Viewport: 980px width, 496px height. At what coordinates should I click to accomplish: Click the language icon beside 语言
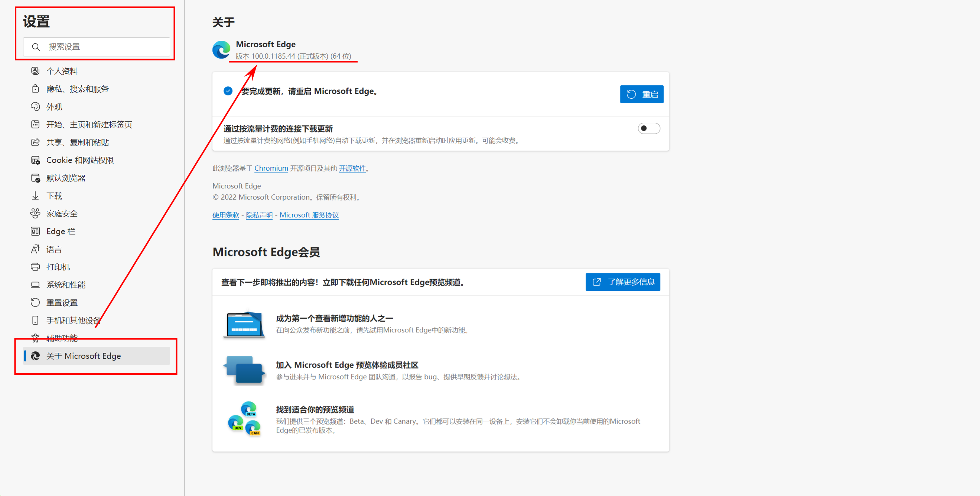tap(35, 249)
